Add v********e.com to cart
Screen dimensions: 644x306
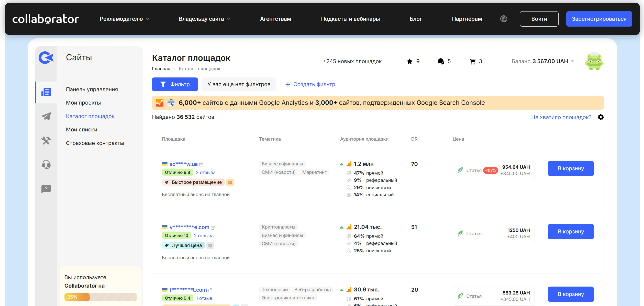[571, 232]
